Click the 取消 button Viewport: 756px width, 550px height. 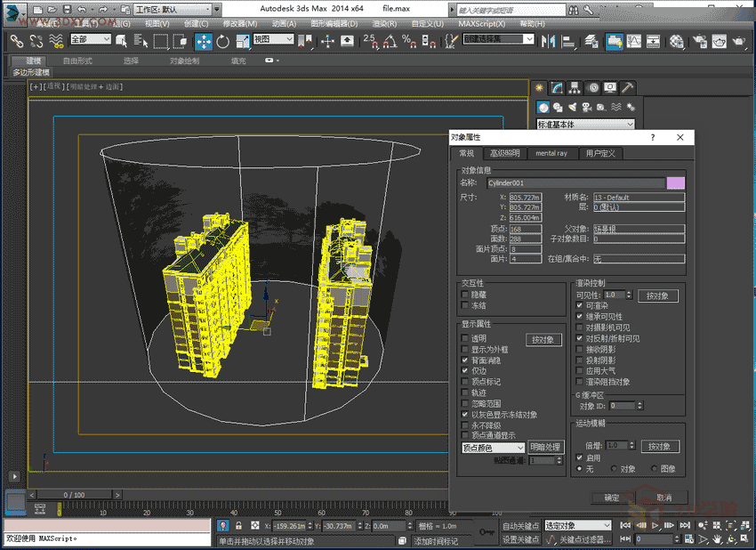tap(664, 497)
